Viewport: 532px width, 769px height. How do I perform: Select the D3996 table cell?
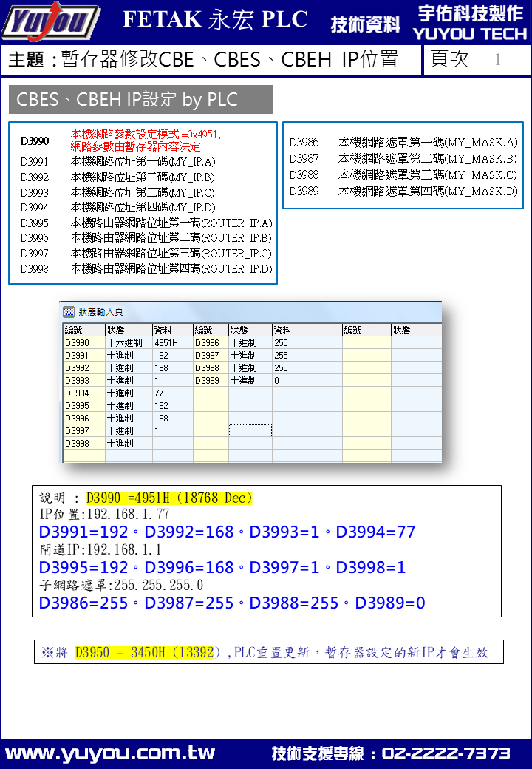pos(83,419)
